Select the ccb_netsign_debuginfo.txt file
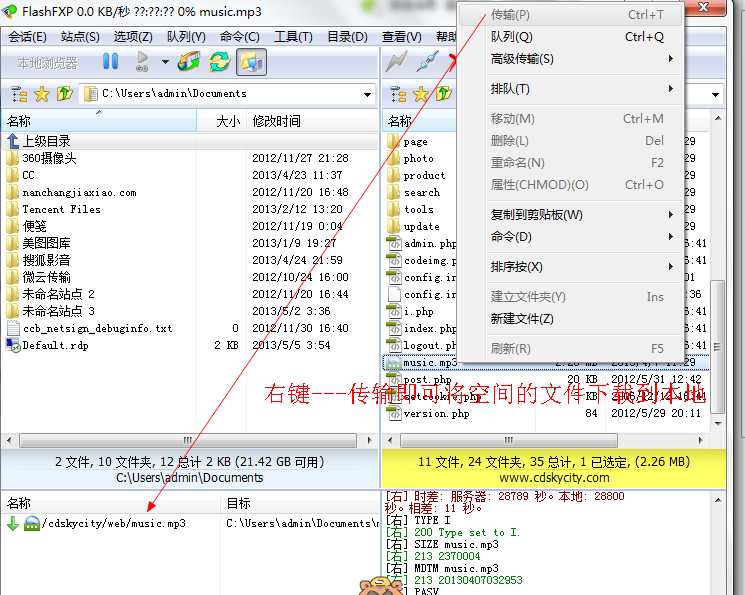The width and height of the screenshot is (745, 595). pyautogui.click(x=90, y=328)
